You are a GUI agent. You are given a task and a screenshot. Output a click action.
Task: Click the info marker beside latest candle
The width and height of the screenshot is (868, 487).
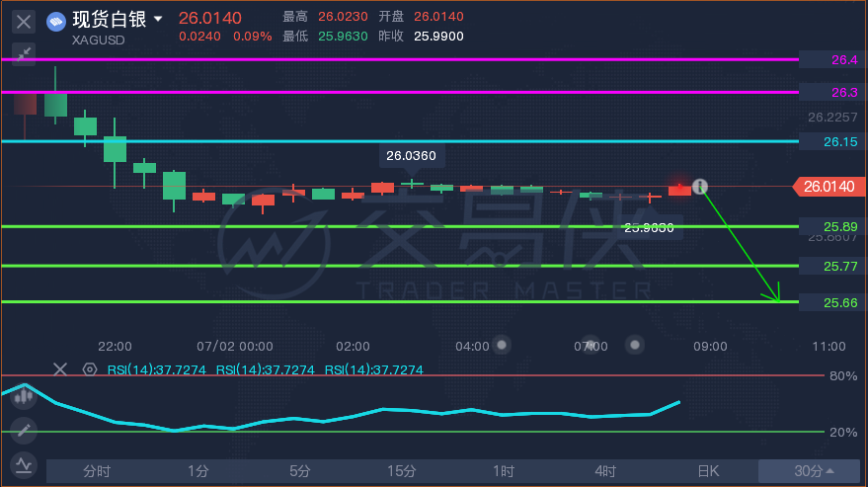700,186
